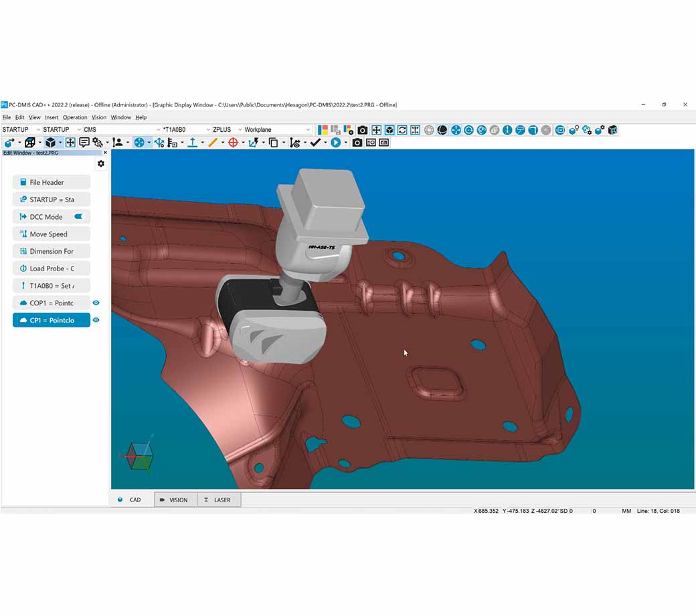Open the ZPLUS workplane dropdown
696x616 pixels.
pyautogui.click(x=228, y=130)
